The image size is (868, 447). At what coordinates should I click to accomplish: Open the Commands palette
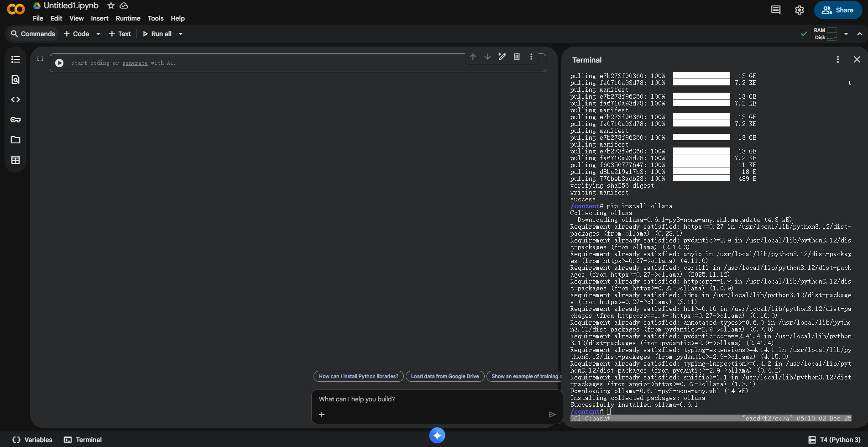(32, 34)
